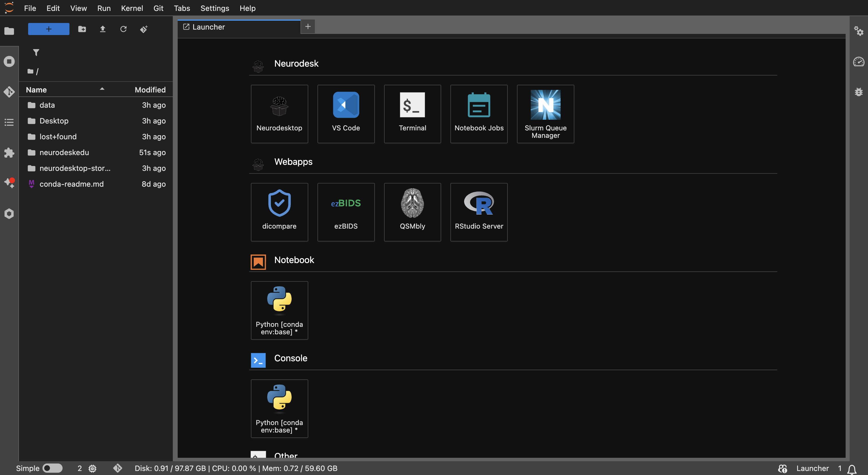Clone a Git repository via toolbar icon
This screenshot has height=475, width=868.
point(144,29)
